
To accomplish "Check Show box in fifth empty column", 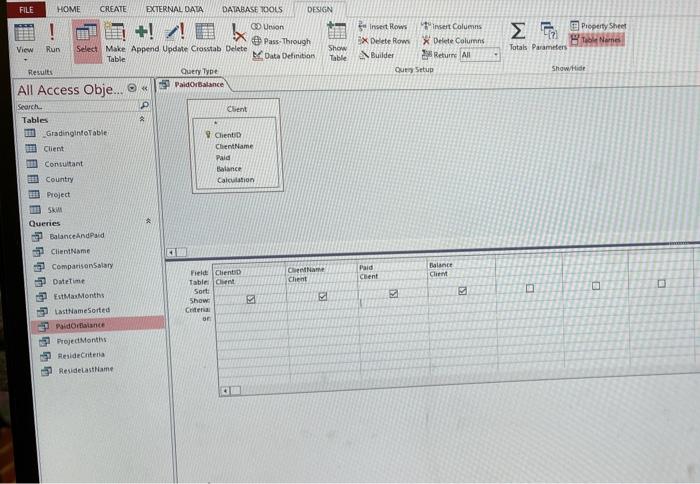I will pyautogui.click(x=530, y=288).
